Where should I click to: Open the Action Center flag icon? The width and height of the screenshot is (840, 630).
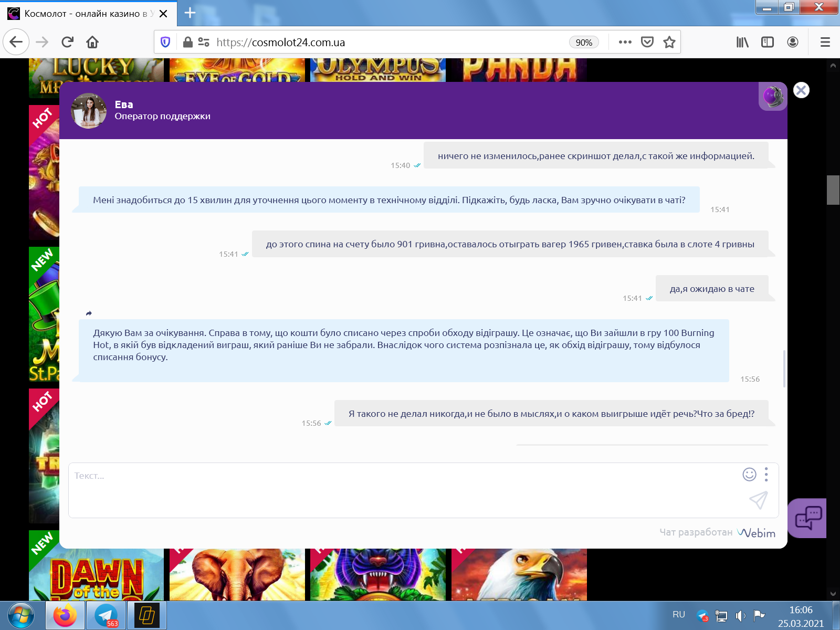point(759,615)
